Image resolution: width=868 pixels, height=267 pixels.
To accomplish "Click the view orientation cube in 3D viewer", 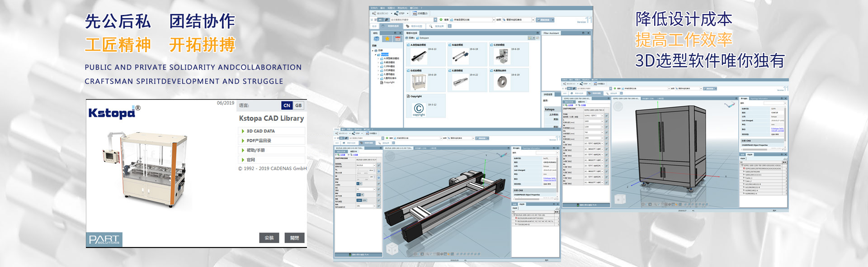I will tap(392, 248).
